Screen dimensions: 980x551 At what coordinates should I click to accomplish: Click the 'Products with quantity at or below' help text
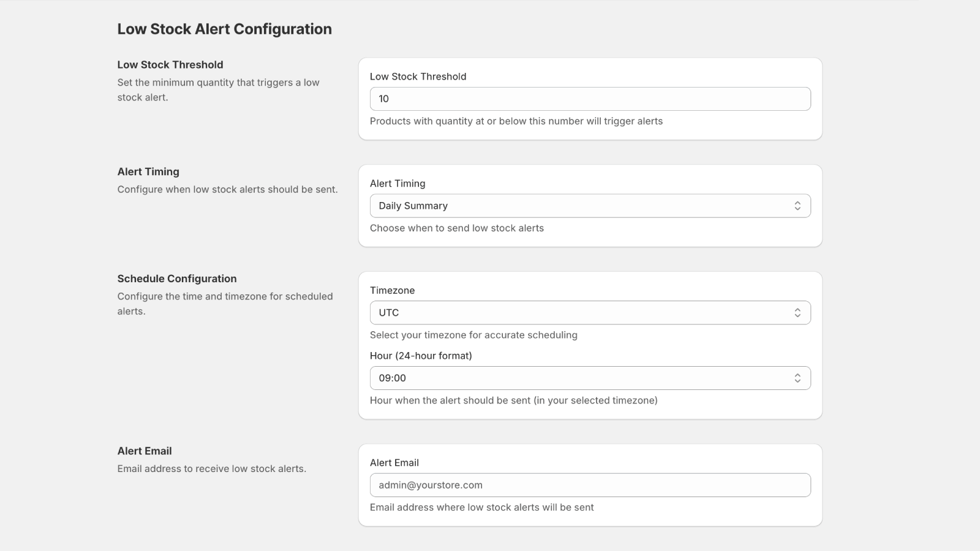[516, 121]
